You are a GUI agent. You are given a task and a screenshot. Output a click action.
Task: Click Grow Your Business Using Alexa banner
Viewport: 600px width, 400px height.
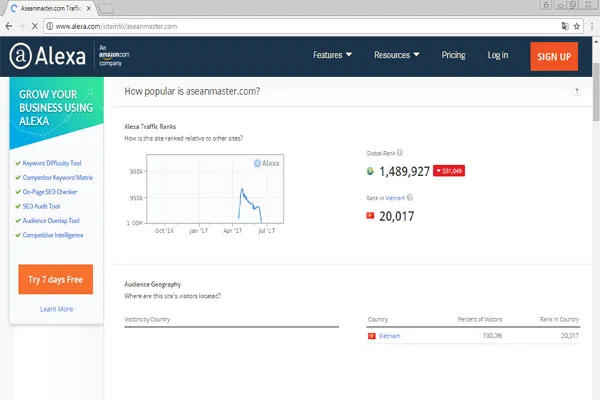56,111
